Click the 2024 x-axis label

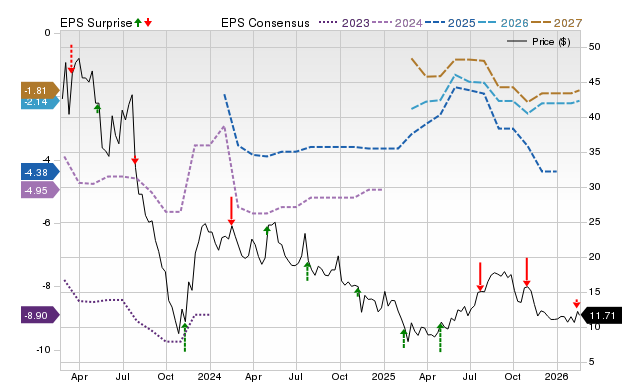tap(210, 376)
